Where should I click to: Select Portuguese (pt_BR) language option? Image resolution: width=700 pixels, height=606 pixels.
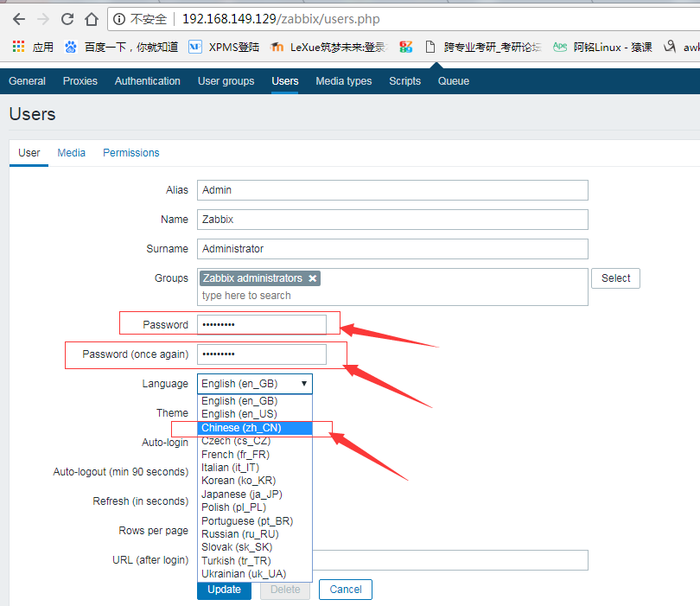[254, 521]
